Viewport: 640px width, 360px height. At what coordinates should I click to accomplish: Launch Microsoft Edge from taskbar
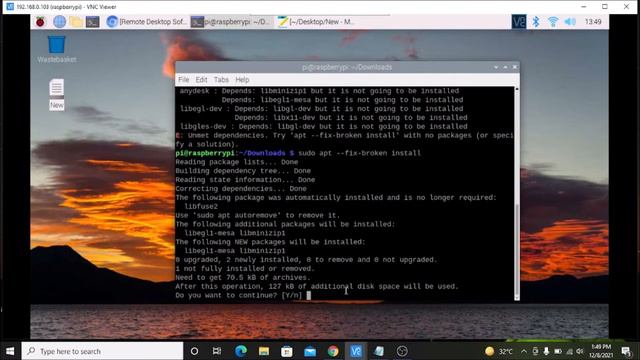[x=241, y=351]
